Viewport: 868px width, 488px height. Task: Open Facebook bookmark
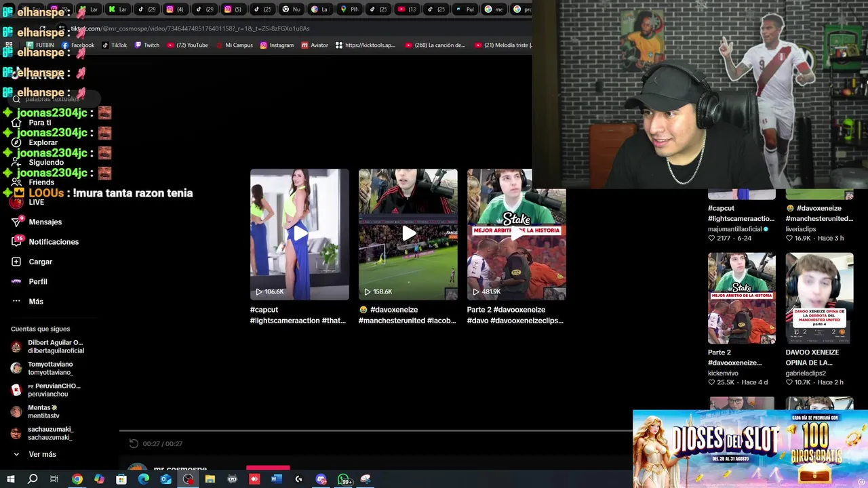(x=78, y=45)
